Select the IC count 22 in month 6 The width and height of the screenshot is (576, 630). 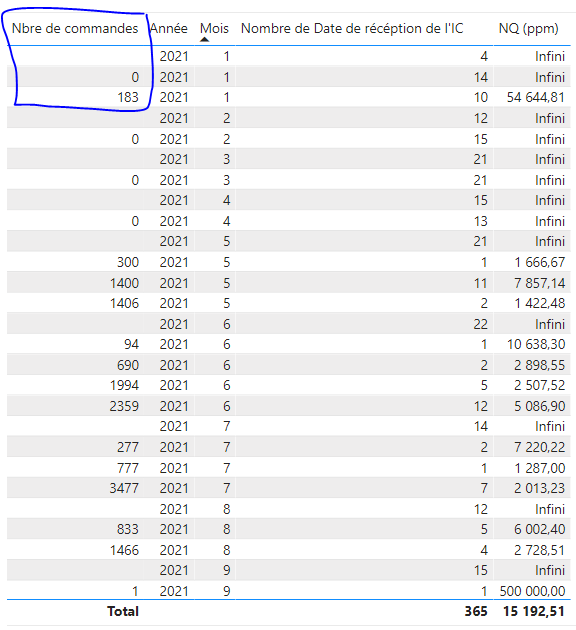coord(480,324)
